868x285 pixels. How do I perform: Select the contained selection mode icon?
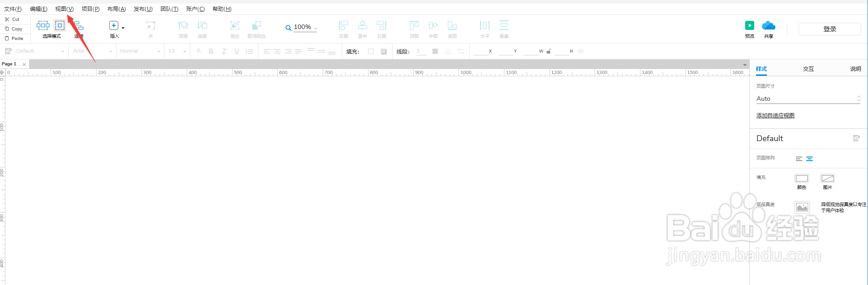pos(60,25)
